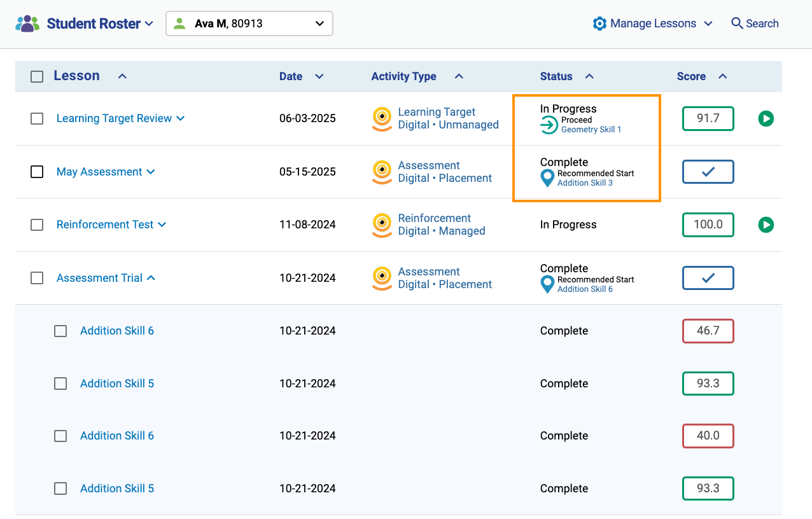This screenshot has height=519, width=812.
Task: Check the last Addition Skill 5 row checkbox
Action: click(x=60, y=488)
